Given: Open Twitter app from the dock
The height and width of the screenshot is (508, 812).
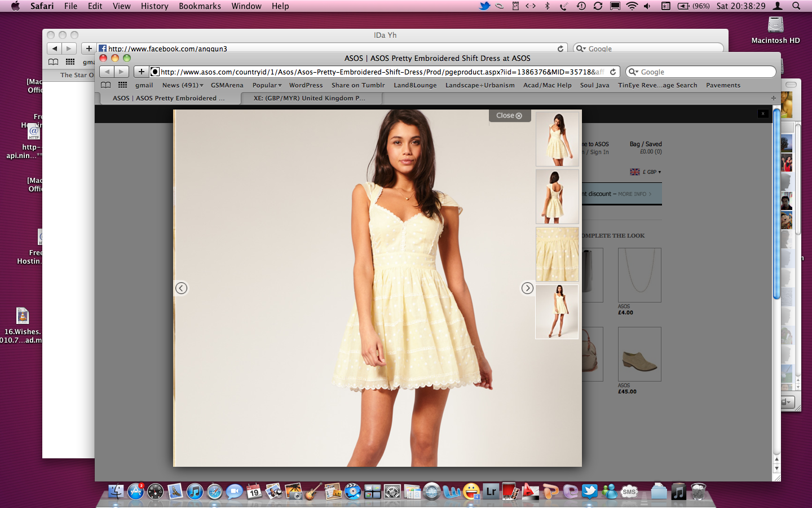Looking at the screenshot, I should 589,492.
